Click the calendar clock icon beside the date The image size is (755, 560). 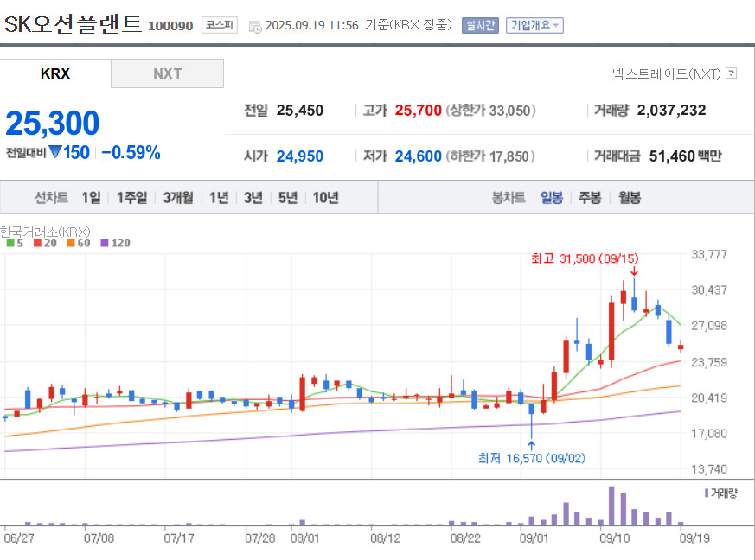(x=255, y=27)
